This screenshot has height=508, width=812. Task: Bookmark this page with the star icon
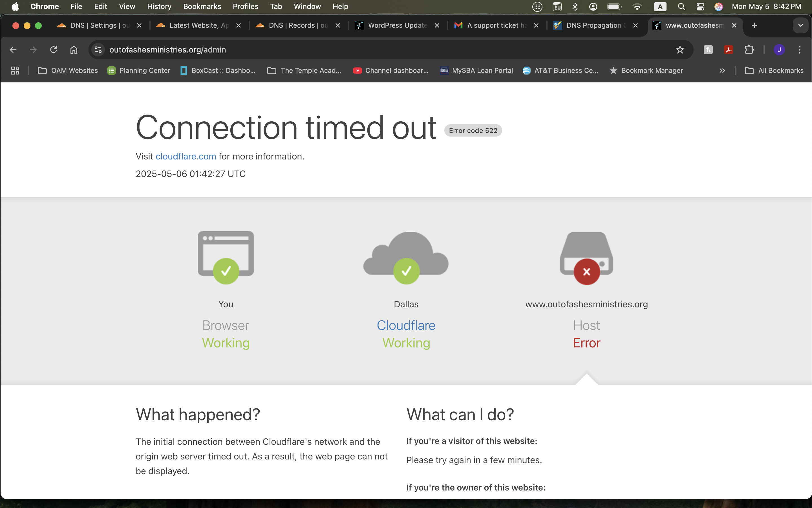[680, 50]
